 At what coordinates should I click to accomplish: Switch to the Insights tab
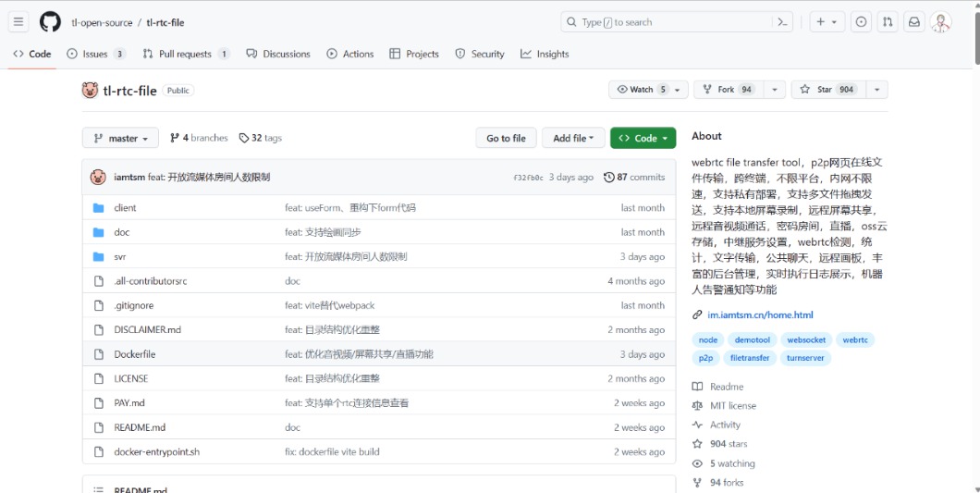(x=545, y=54)
